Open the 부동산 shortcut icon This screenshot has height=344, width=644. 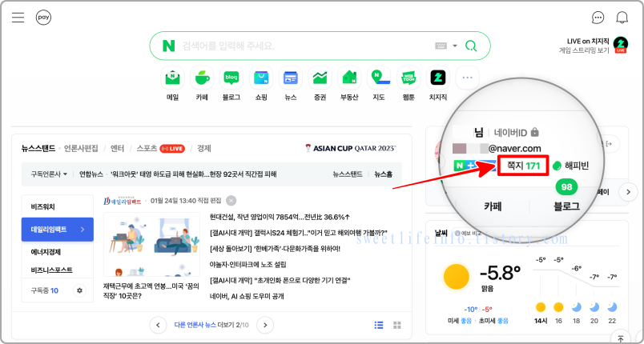[x=349, y=78]
